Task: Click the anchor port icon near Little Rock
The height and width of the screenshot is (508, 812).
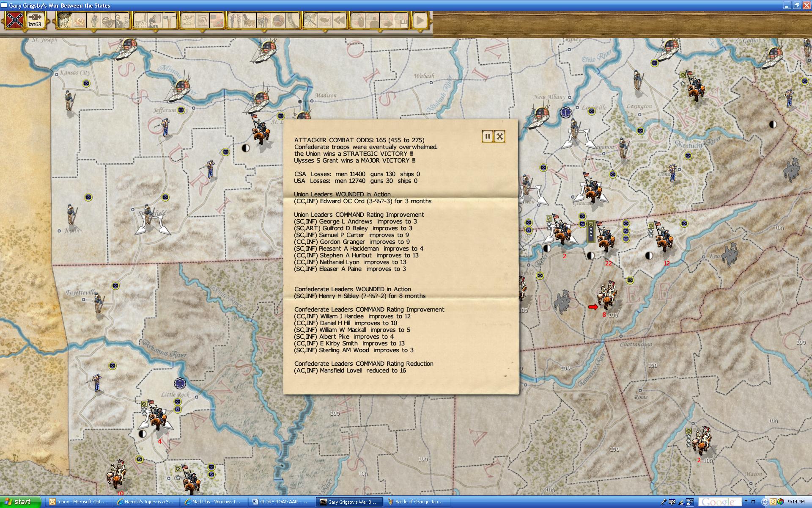Action: 180,383
